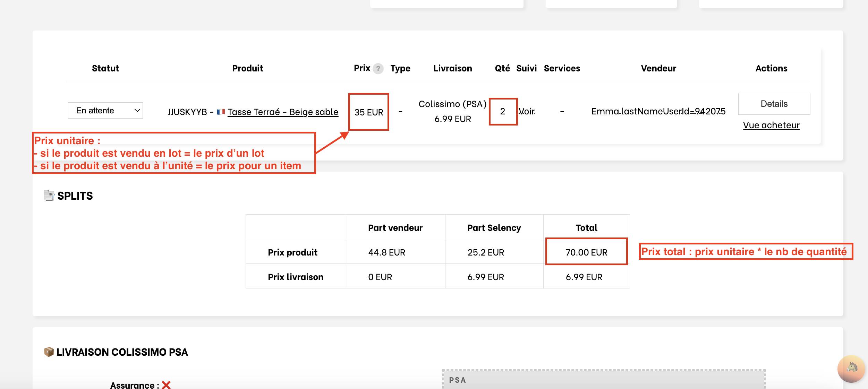Viewport: 868px width, 389px height.
Task: Click the Statut column header
Action: pos(105,68)
